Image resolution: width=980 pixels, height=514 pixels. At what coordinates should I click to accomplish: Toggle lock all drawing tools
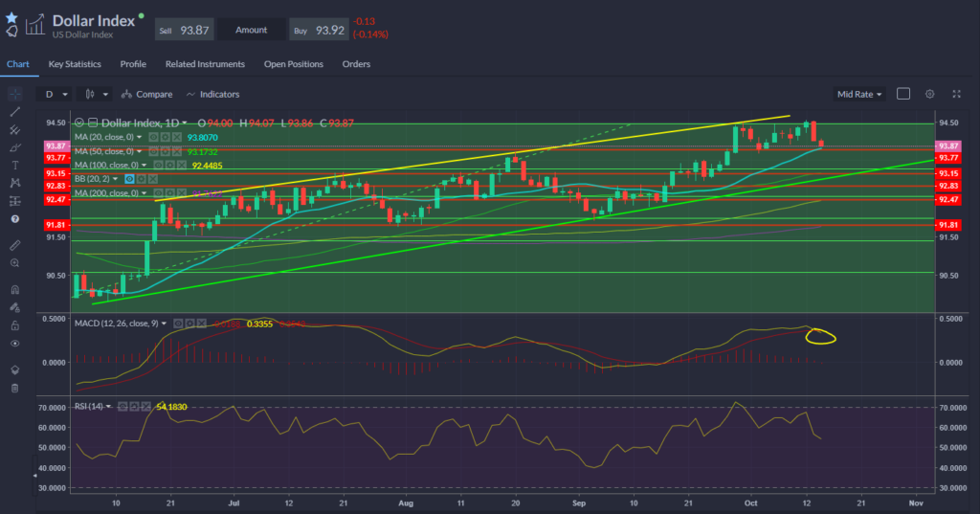pyautogui.click(x=15, y=325)
